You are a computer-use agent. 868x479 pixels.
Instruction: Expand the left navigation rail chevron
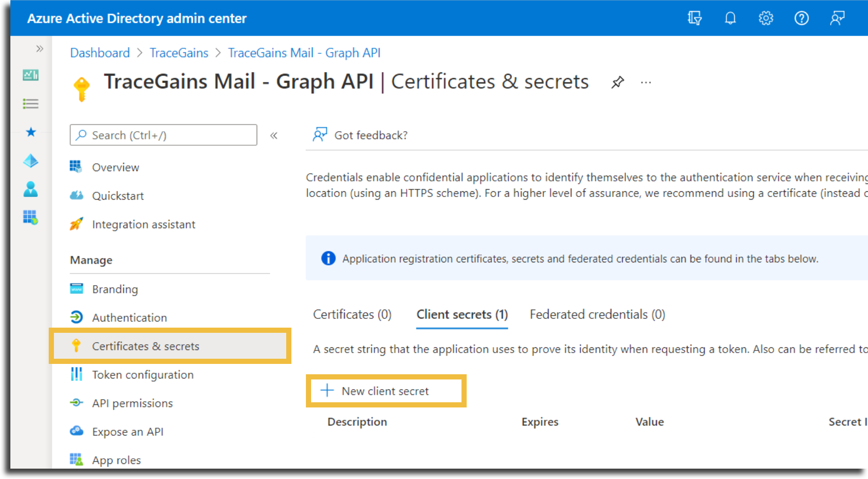point(39,49)
